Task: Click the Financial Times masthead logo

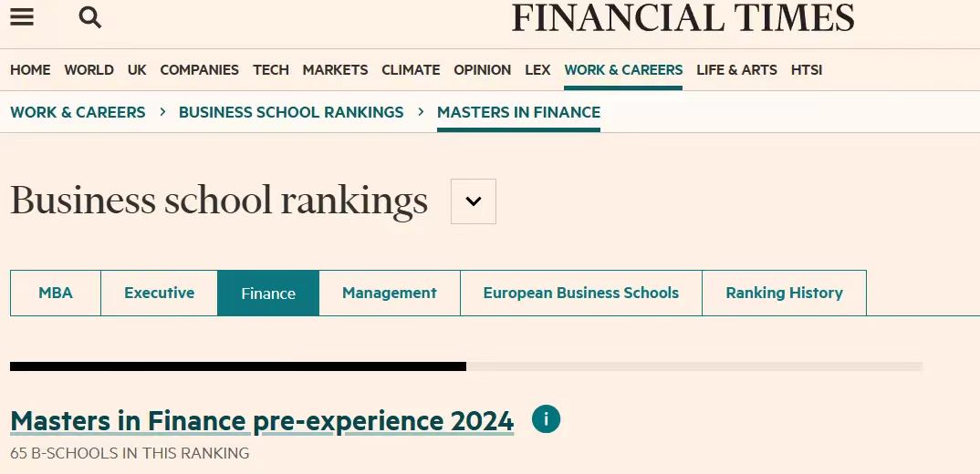Action: (683, 17)
